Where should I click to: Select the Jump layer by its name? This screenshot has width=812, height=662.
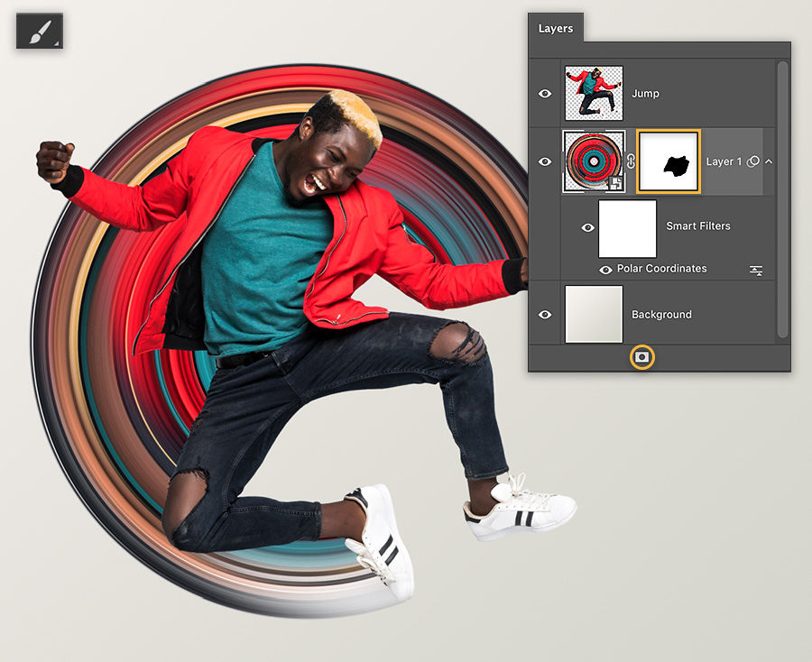pyautogui.click(x=646, y=93)
